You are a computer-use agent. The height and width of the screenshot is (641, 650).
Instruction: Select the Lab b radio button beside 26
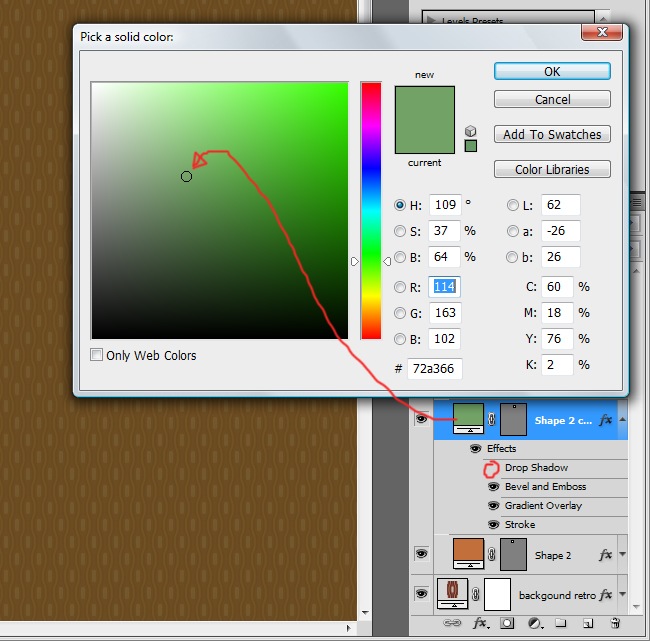pos(512,257)
